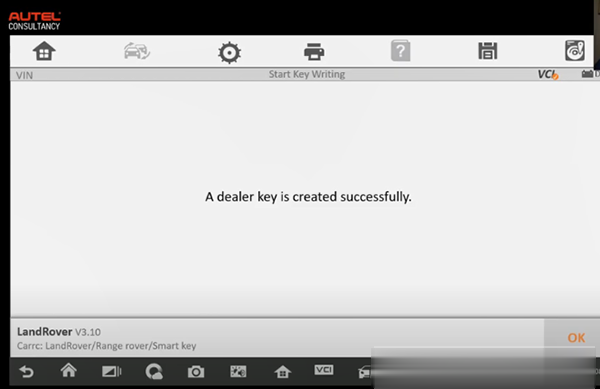Open the Help question mark icon
The width and height of the screenshot is (600, 389).
(x=401, y=50)
